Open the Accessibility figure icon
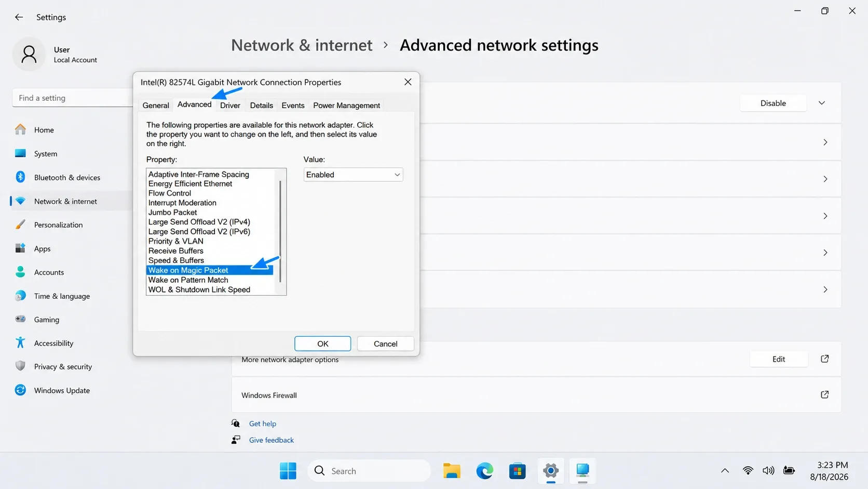This screenshot has width=868, height=489. pos(20,342)
